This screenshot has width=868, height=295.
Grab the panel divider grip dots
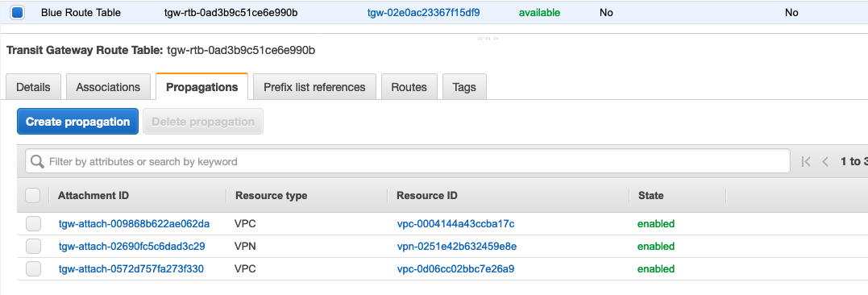488,39
